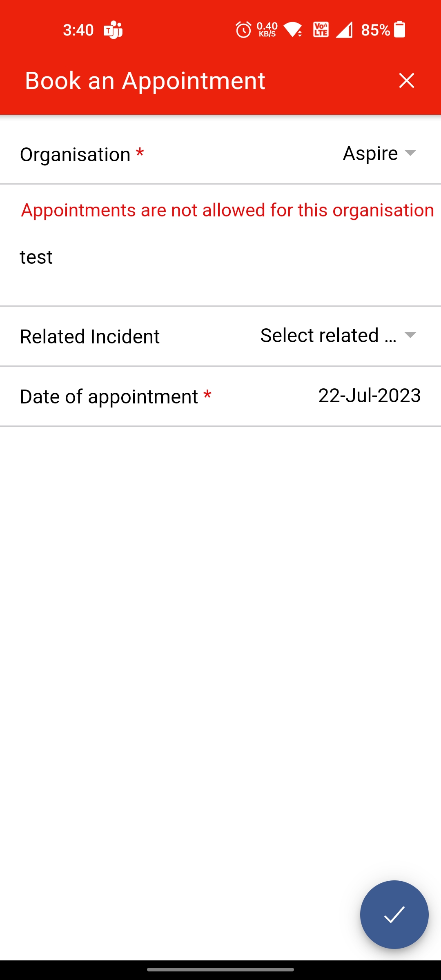The height and width of the screenshot is (980, 441).
Task: Open the Organisation dropdown showing Aspire
Action: (370, 154)
